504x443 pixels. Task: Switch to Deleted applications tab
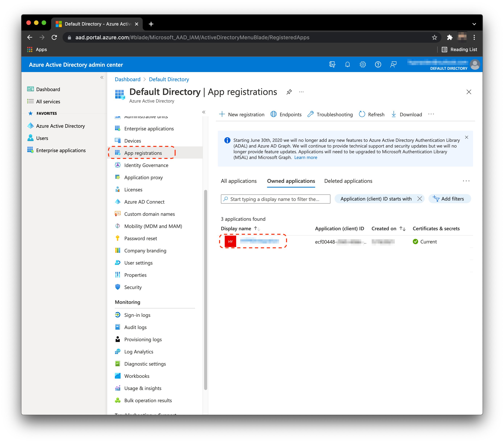[348, 181]
